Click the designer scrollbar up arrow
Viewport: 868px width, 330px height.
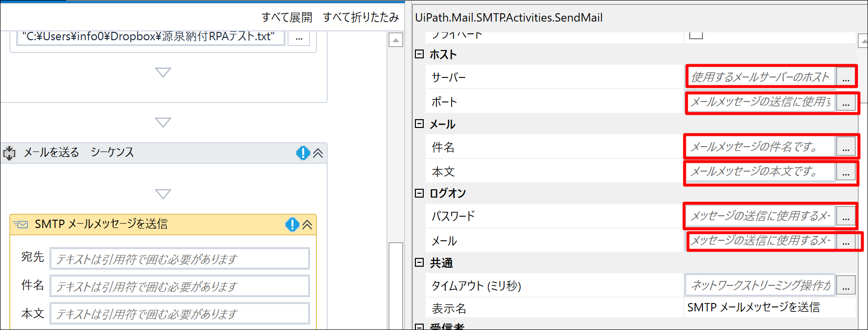(x=396, y=40)
